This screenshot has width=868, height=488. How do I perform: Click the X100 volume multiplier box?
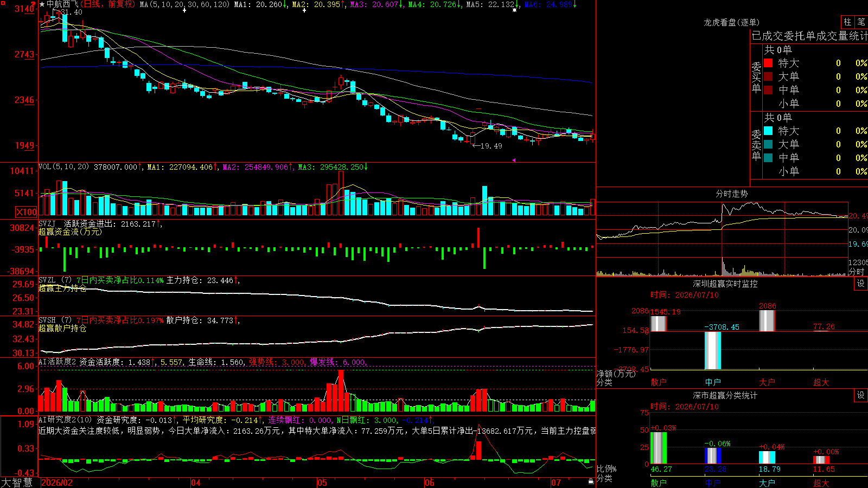[27, 212]
